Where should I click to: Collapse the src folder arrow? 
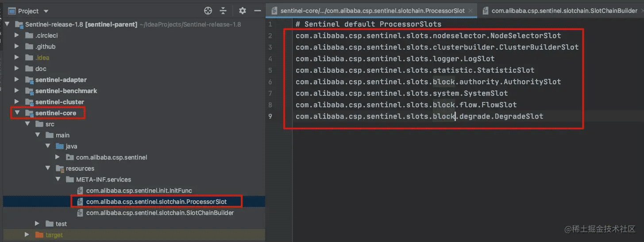click(x=27, y=124)
